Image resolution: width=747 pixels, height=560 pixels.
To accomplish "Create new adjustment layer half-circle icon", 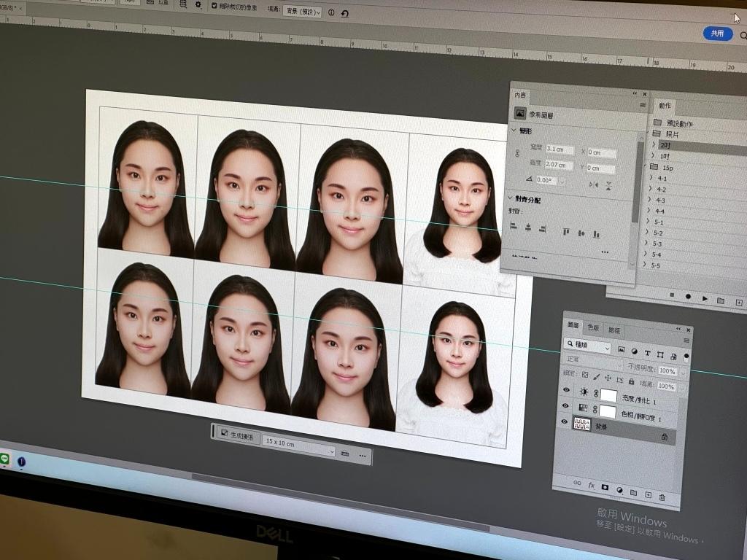I will pos(619,489).
